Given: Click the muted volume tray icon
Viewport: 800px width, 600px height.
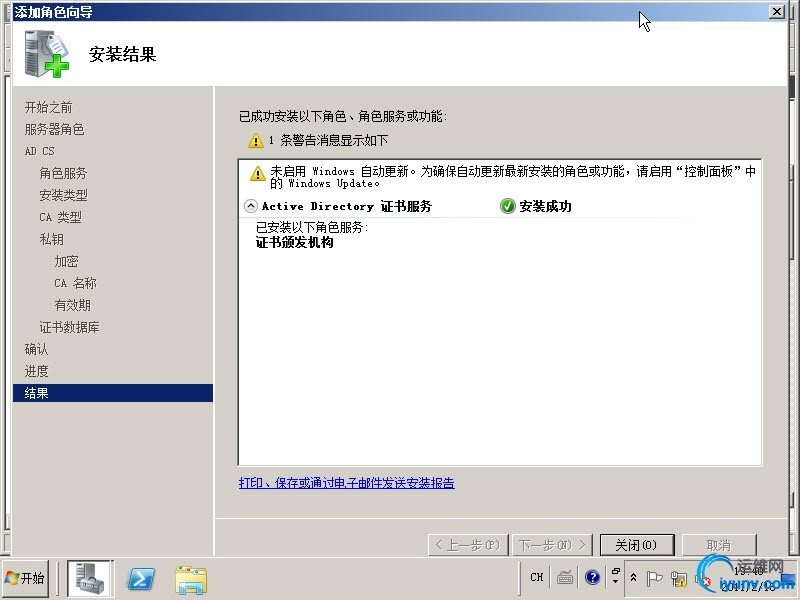Looking at the screenshot, I should [703, 579].
